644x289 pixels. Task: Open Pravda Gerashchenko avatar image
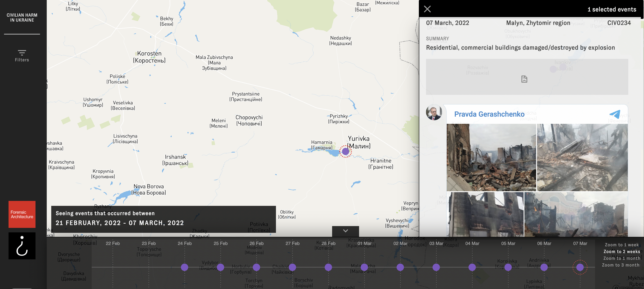click(x=434, y=112)
